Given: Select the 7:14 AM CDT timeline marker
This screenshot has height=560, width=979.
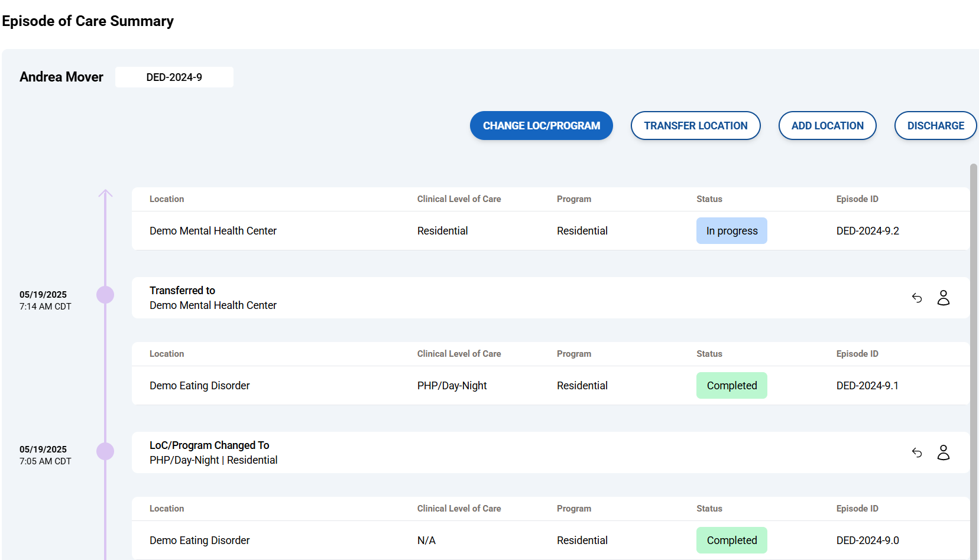Looking at the screenshot, I should 105,295.
